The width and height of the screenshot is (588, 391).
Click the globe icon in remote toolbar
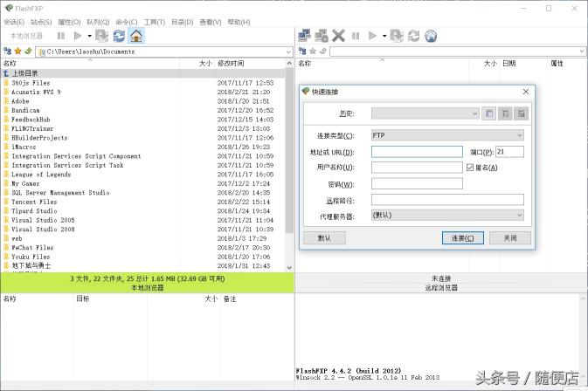[x=431, y=36]
